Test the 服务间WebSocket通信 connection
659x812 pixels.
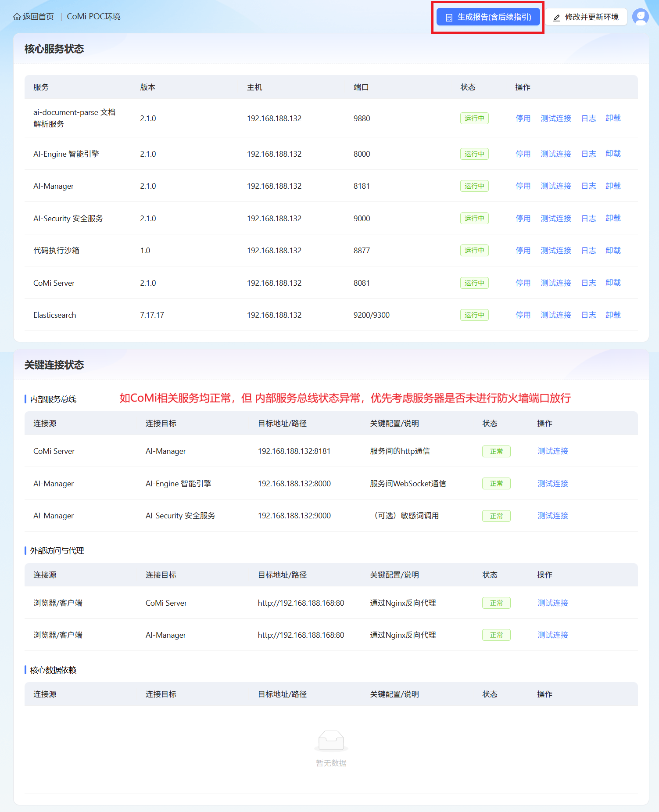(x=553, y=484)
